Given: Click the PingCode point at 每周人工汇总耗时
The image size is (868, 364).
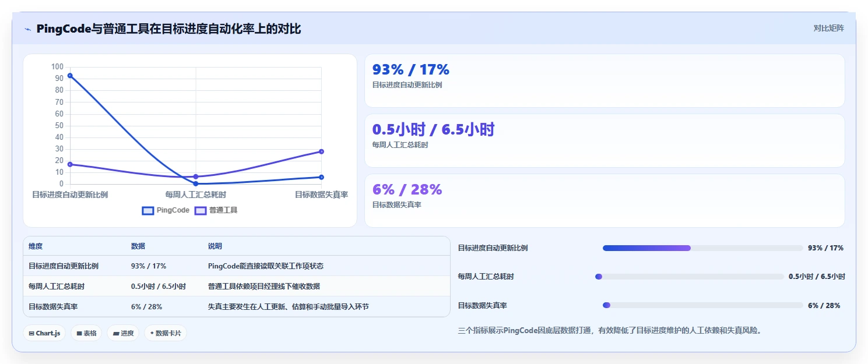Looking at the screenshot, I should tap(196, 183).
